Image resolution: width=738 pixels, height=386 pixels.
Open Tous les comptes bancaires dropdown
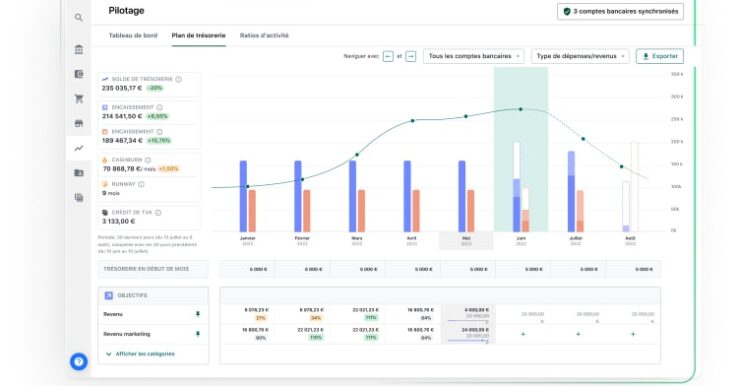[474, 56]
